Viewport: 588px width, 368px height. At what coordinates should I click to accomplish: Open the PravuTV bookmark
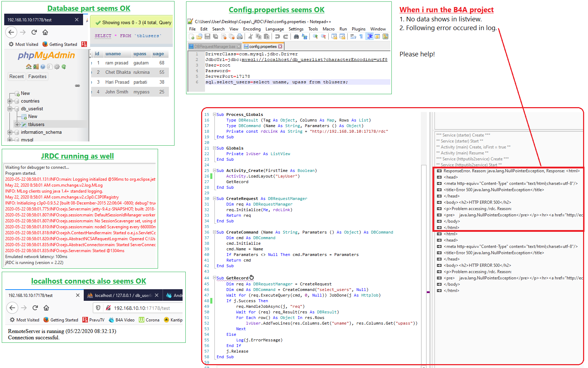pos(94,320)
